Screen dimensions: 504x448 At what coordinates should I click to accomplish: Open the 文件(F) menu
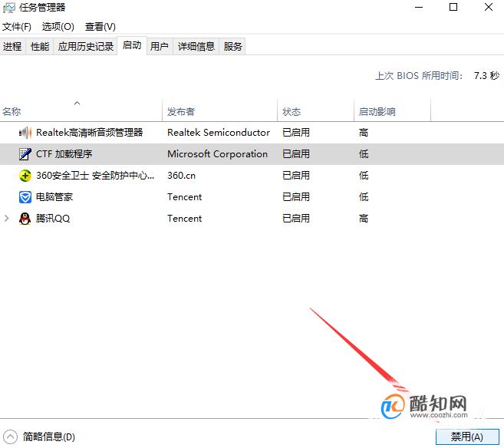[x=17, y=27]
